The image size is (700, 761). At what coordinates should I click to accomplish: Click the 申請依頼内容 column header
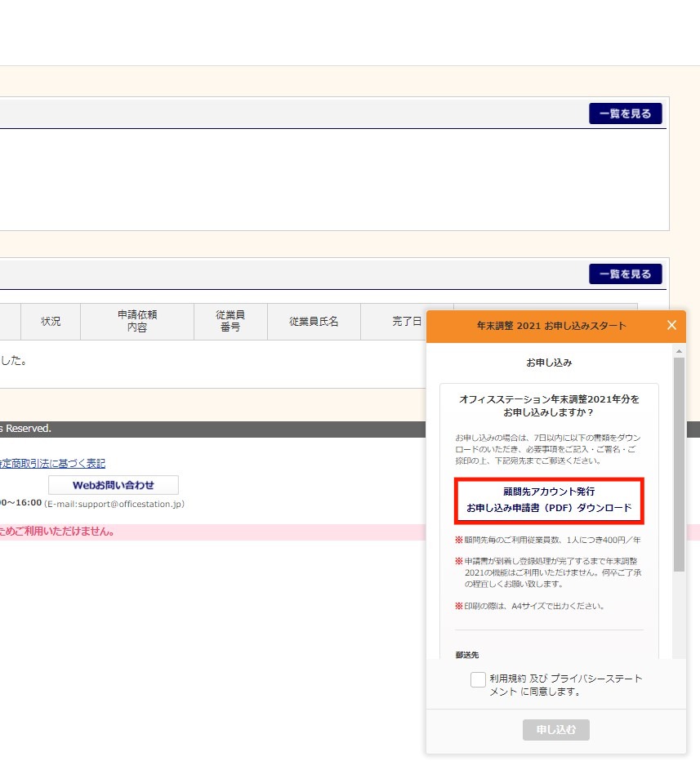(137, 322)
